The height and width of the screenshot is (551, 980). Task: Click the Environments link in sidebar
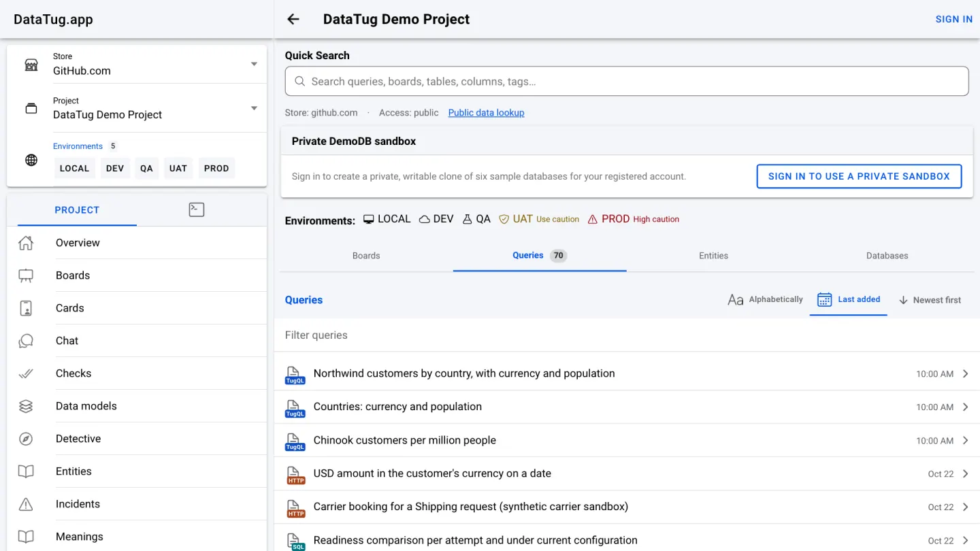[78, 146]
